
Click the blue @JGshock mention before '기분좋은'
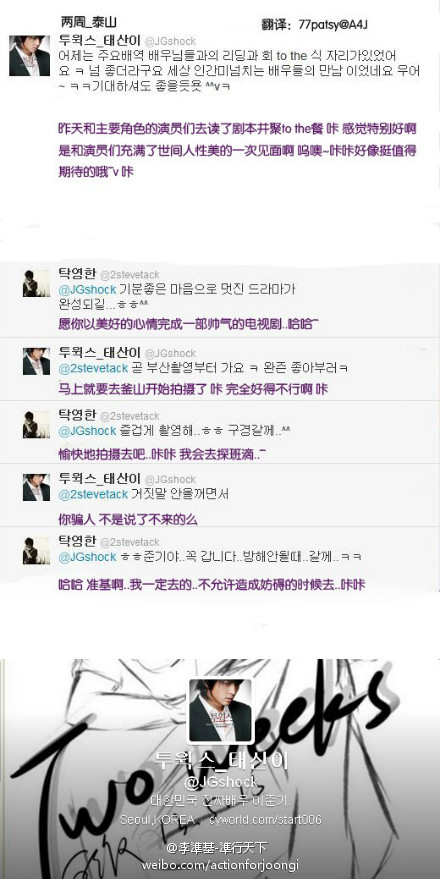(87, 289)
